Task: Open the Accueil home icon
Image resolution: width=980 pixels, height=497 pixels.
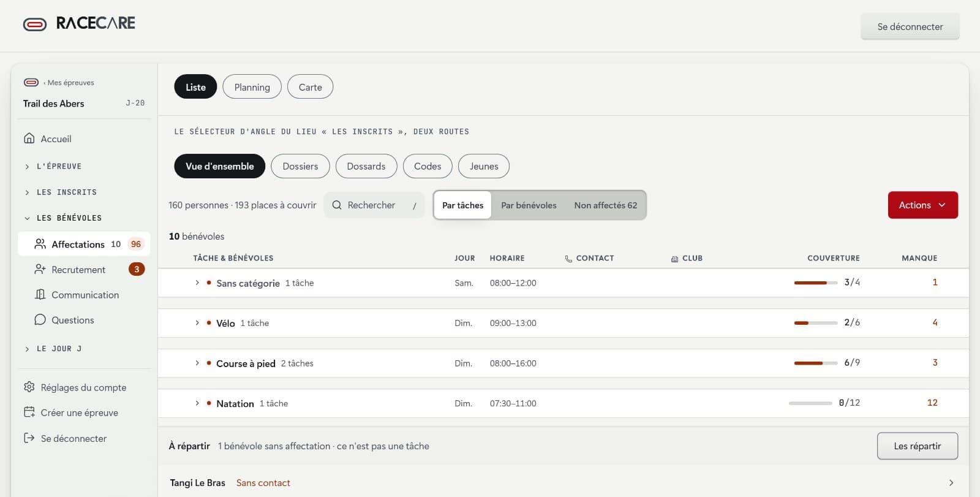Action: tap(29, 138)
